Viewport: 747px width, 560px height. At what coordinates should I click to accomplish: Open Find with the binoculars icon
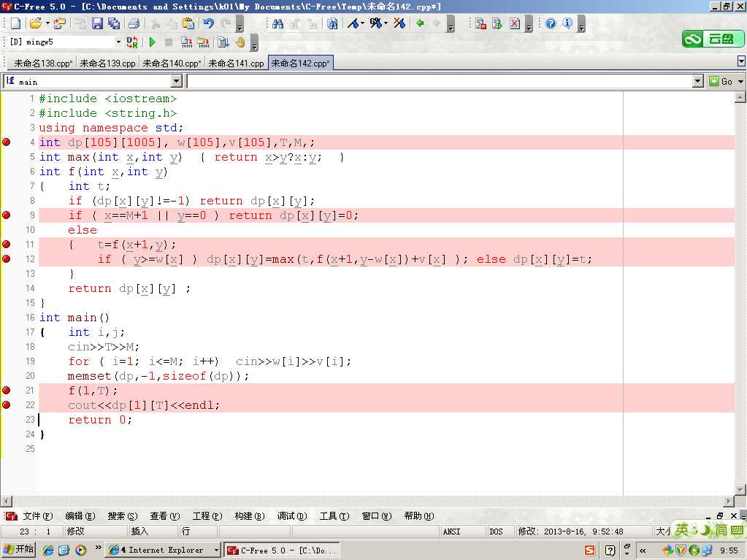pyautogui.click(x=277, y=23)
